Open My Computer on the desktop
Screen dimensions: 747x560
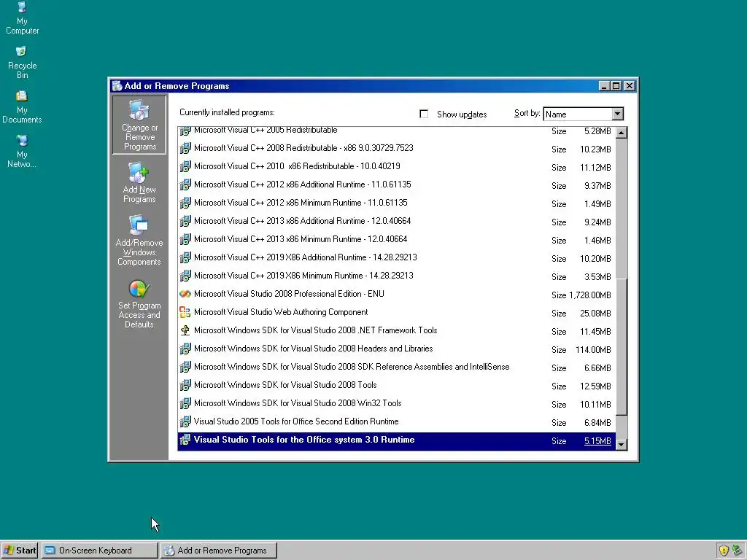click(22, 18)
